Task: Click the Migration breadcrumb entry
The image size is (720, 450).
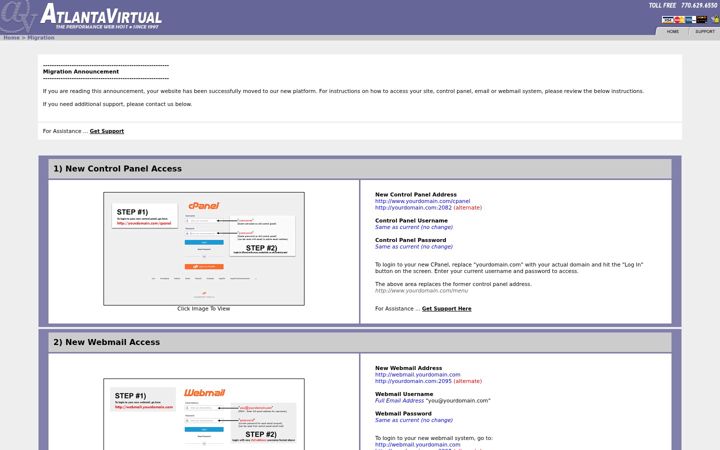Action: point(41,38)
